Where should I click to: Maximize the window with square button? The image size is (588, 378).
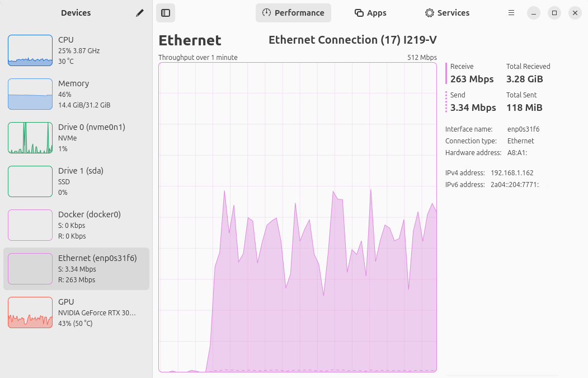click(x=554, y=13)
